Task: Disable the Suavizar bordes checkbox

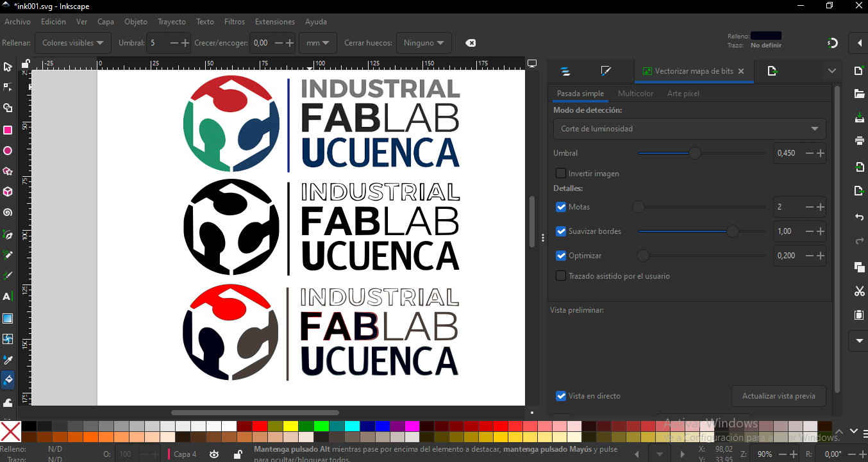Action: point(561,231)
